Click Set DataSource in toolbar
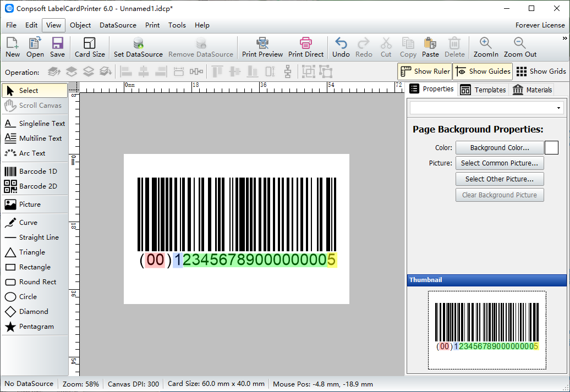 (x=138, y=47)
